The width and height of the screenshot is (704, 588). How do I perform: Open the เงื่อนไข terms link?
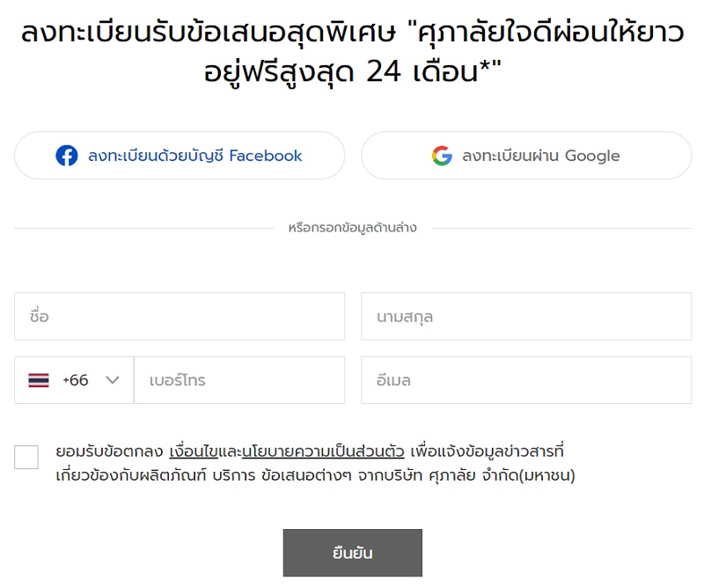pos(194,452)
